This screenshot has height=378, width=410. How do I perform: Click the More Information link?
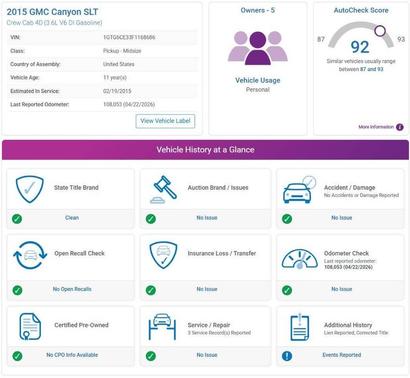click(376, 127)
